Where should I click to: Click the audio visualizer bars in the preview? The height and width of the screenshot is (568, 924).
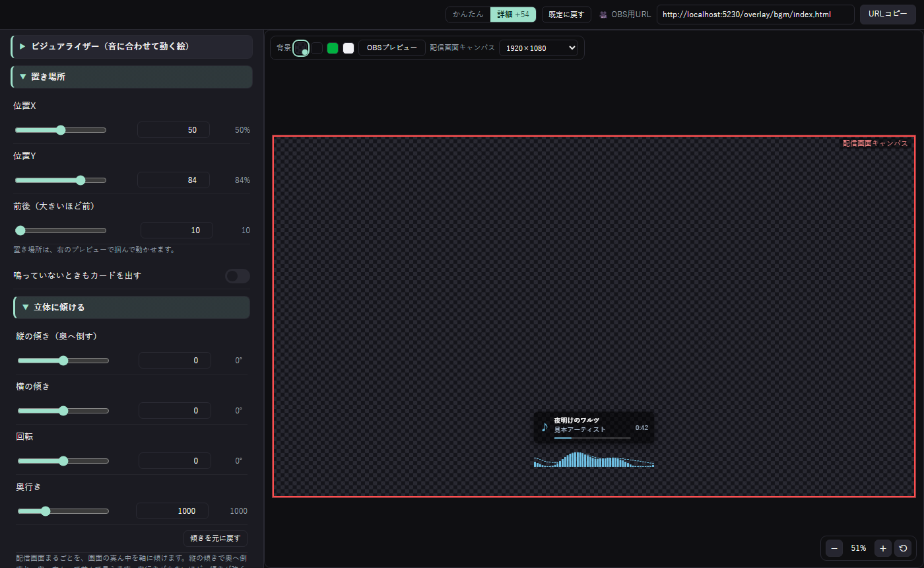[x=594, y=460]
